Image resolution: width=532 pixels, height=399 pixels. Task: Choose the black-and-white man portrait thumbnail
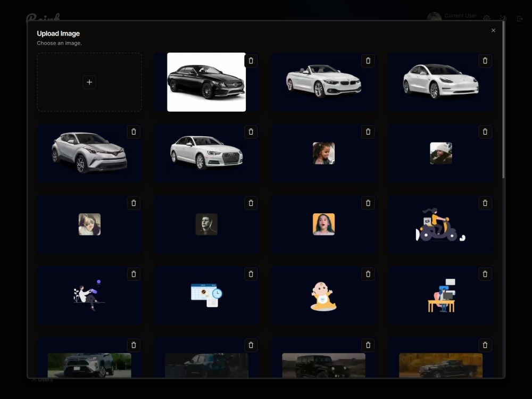pos(206,225)
